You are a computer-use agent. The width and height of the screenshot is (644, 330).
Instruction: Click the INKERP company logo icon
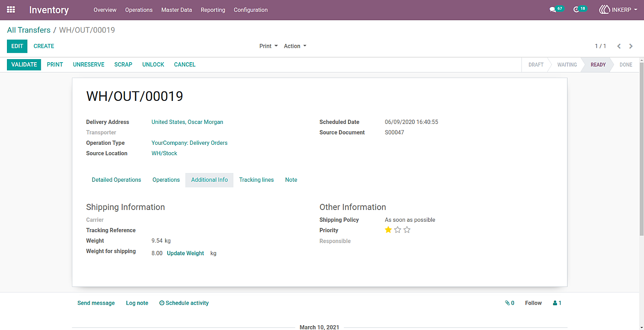(x=604, y=10)
